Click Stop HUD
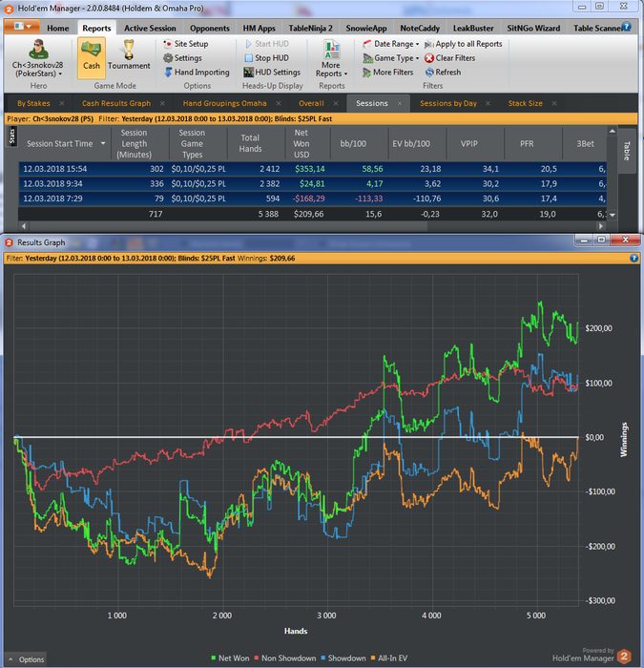Screen dimensions: 644x668 pos(267,58)
